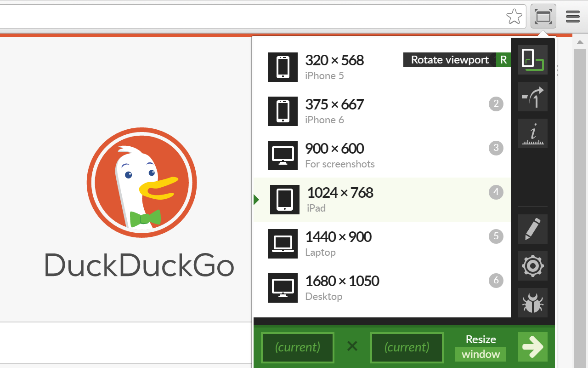Report a bug with the bug icon

[532, 303]
